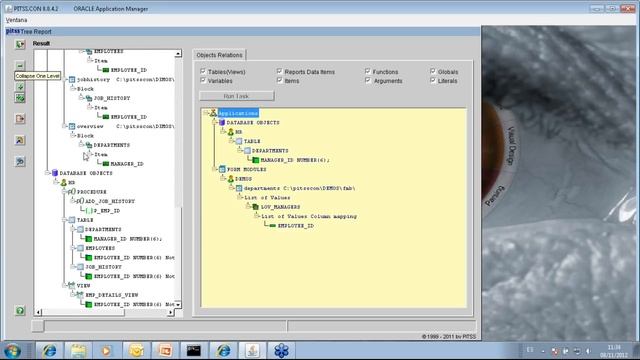Toggle the Globals checkbox
Screen dimensions: 640x360
click(433, 71)
